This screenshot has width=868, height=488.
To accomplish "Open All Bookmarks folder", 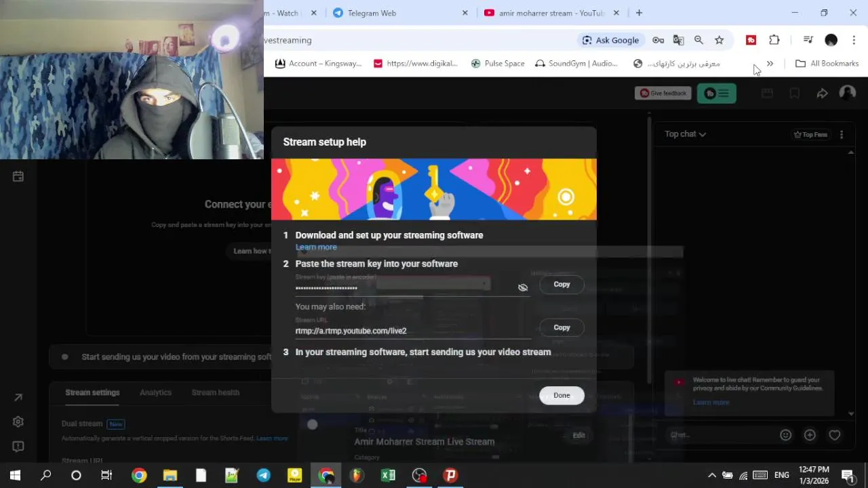I will [x=827, y=64].
